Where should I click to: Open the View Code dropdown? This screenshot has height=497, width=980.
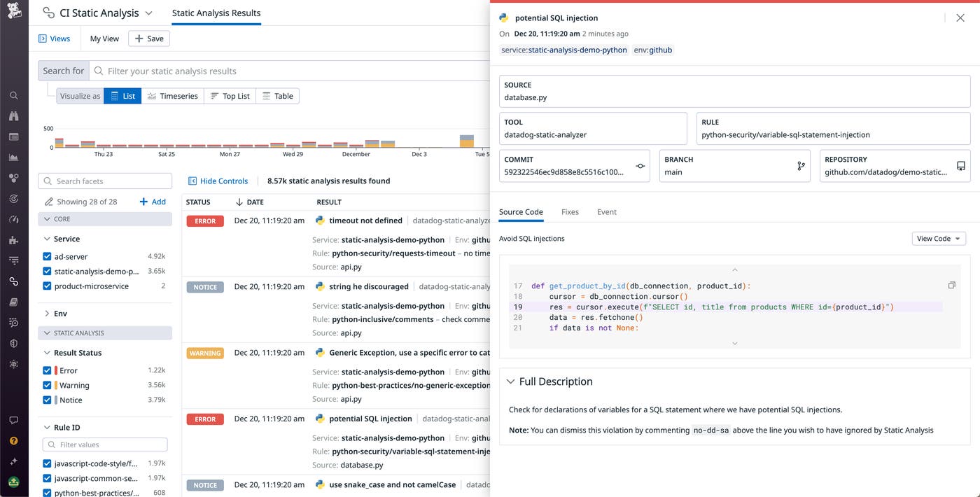click(938, 238)
